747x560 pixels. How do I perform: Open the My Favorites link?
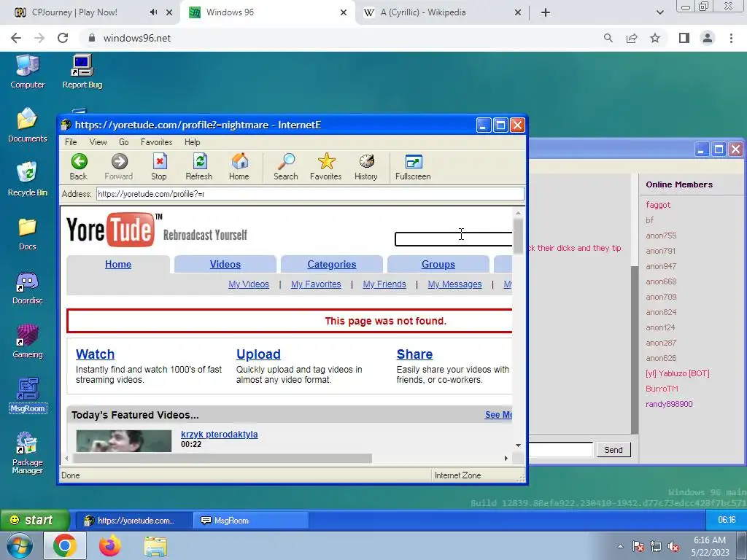click(316, 284)
